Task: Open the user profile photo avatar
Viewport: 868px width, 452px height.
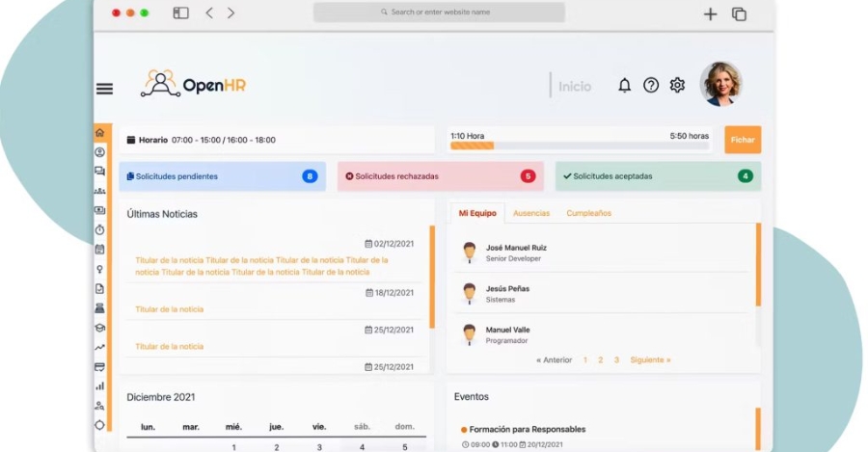Action: click(720, 84)
